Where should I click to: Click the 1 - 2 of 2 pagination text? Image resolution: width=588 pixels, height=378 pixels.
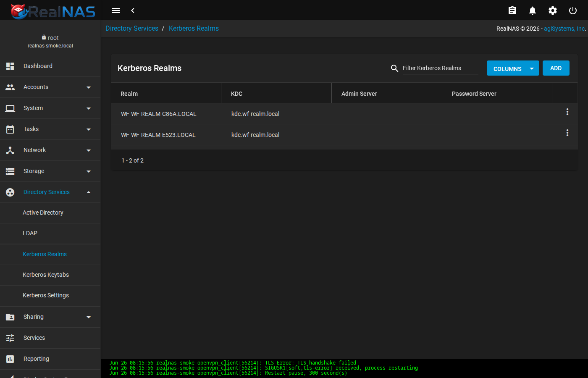[x=132, y=160]
